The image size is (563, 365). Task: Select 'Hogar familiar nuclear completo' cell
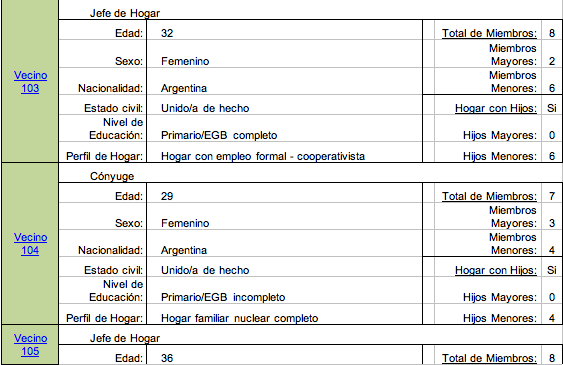click(x=284, y=314)
